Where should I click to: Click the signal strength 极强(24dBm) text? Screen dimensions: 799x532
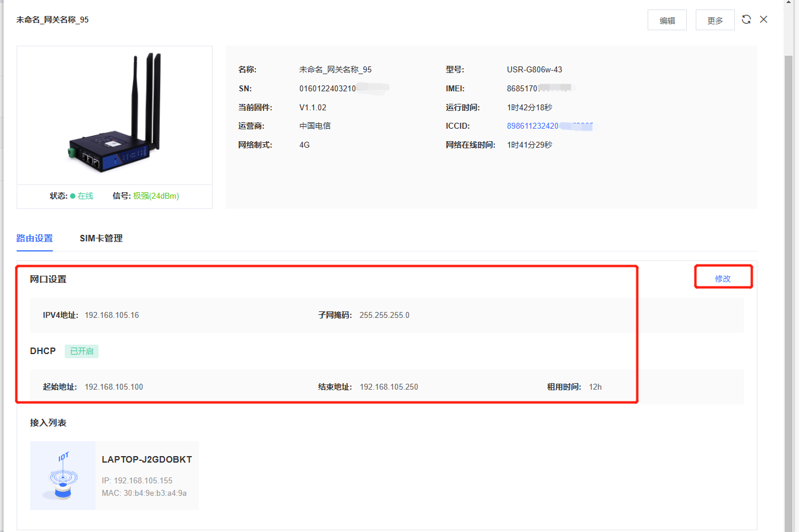[156, 196]
